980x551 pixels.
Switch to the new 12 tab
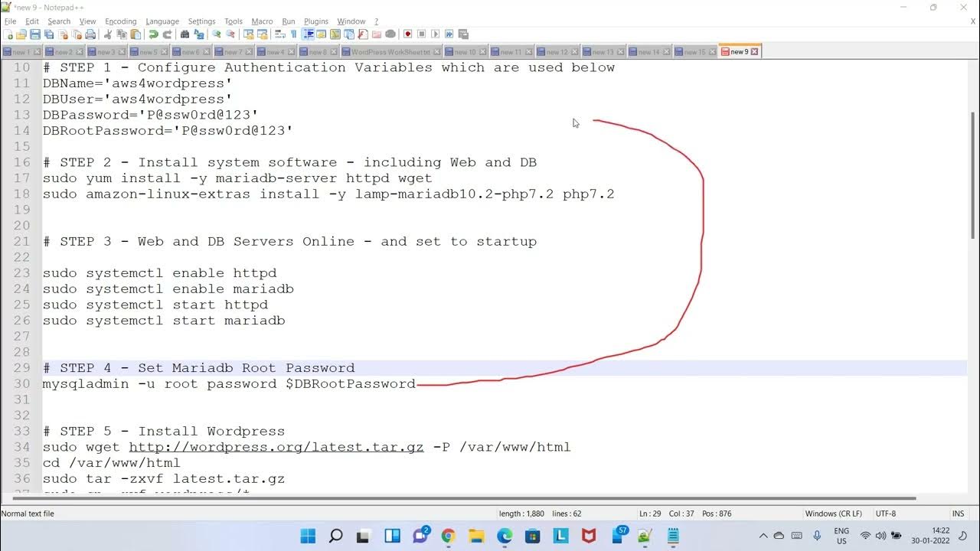tap(557, 52)
